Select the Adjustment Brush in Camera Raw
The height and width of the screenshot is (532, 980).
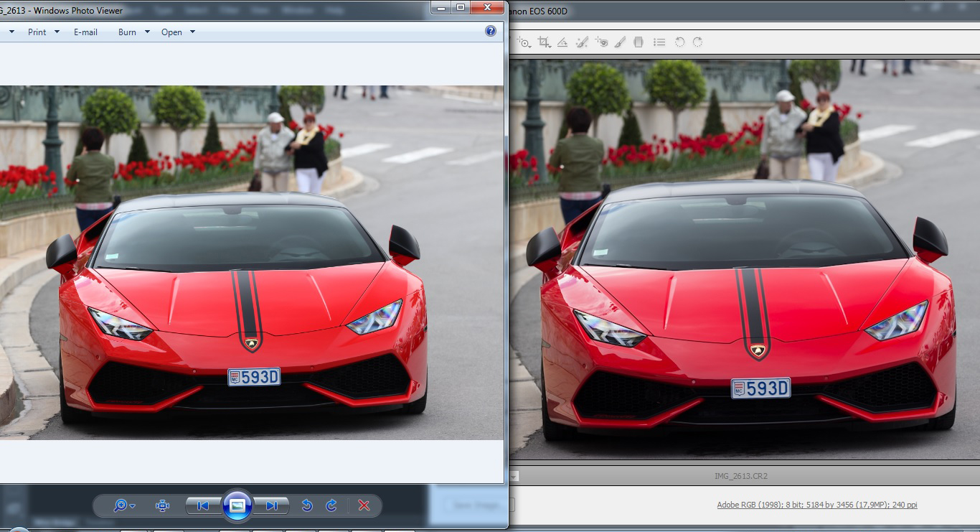[x=621, y=42]
